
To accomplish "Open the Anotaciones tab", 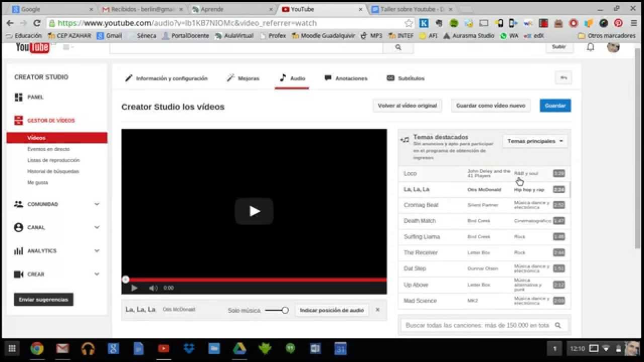I will click(x=346, y=78).
